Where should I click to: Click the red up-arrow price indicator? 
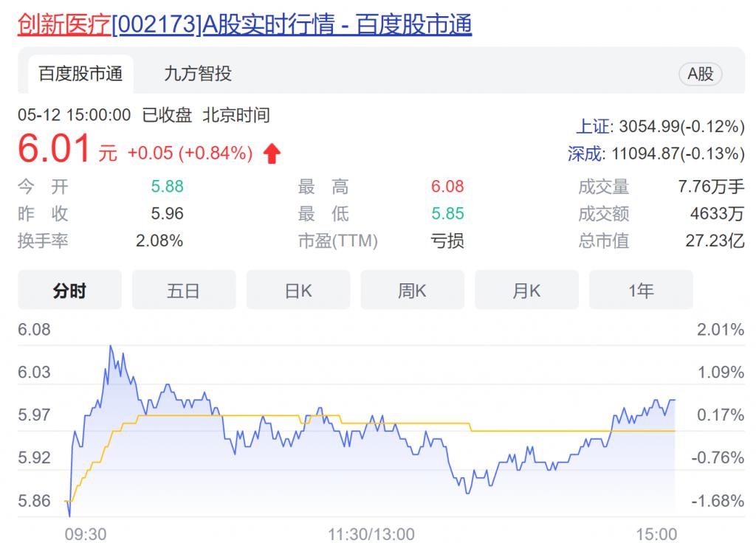click(x=272, y=153)
